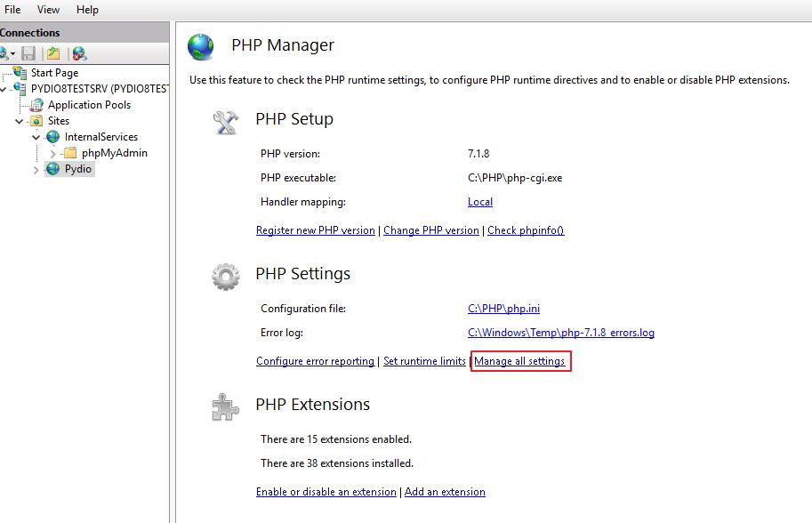Click the InternalServices site globe icon

pos(52,137)
